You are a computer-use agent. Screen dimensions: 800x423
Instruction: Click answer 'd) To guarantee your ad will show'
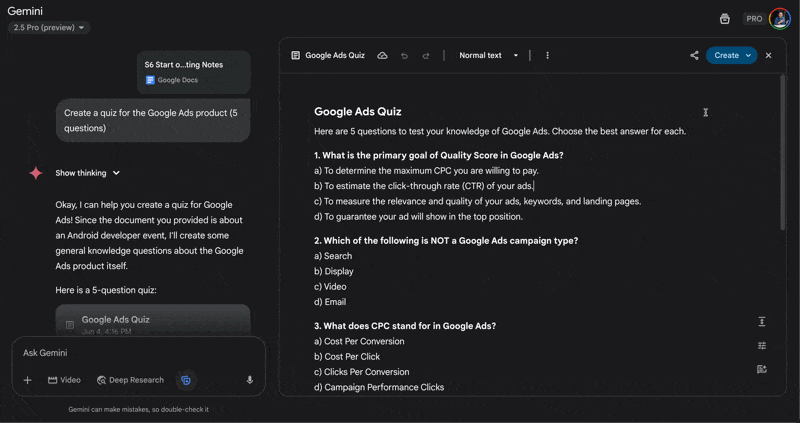[418, 217]
